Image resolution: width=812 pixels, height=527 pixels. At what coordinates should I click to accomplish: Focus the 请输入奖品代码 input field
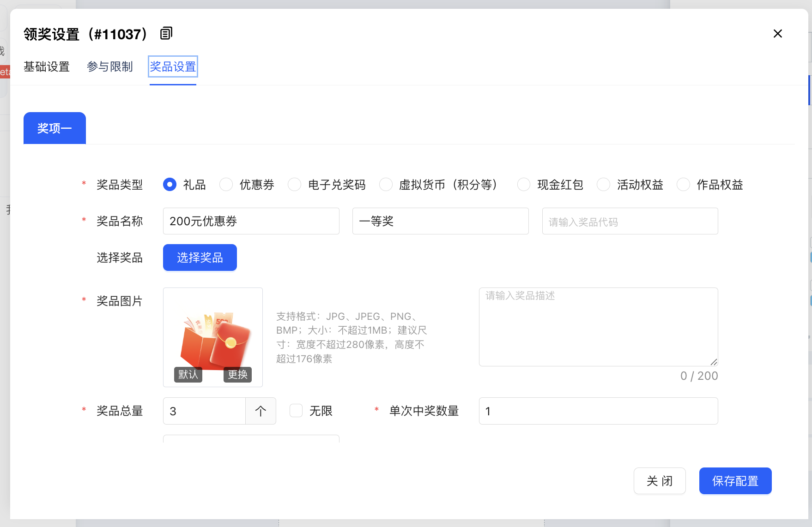point(630,222)
